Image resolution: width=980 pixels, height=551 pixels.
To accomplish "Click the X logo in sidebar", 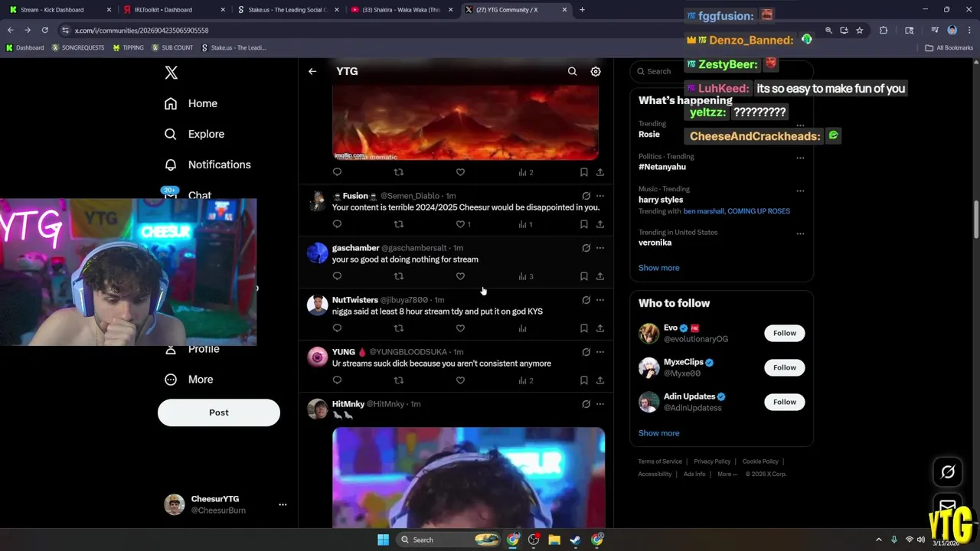I will coord(171,73).
